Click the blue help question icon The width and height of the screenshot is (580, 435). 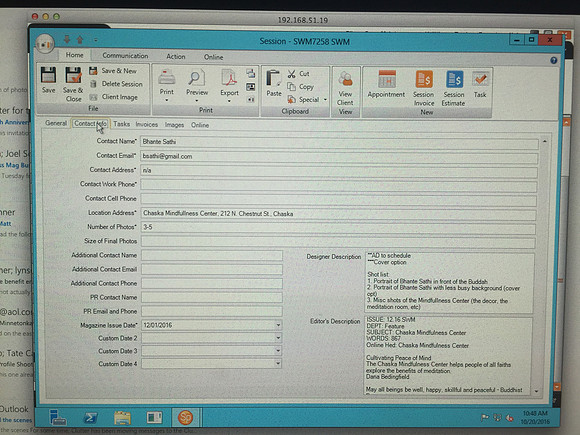click(x=553, y=60)
